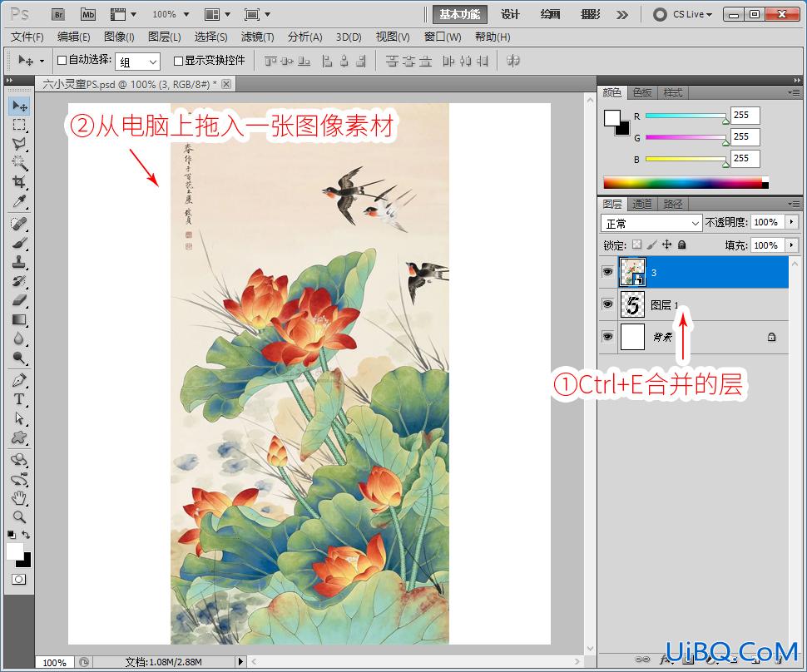807x672 pixels.
Task: Open the fill (填充) slider arrow
Action: coord(791,245)
